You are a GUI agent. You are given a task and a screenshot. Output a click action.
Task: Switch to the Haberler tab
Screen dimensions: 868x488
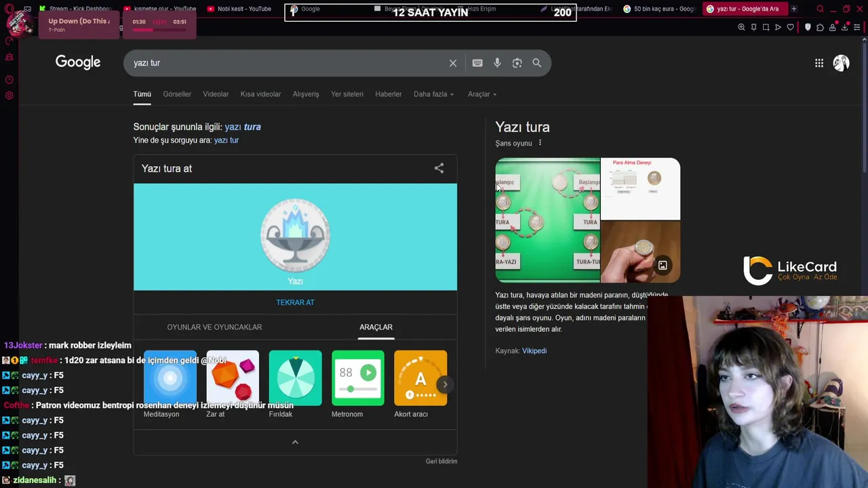tap(389, 94)
